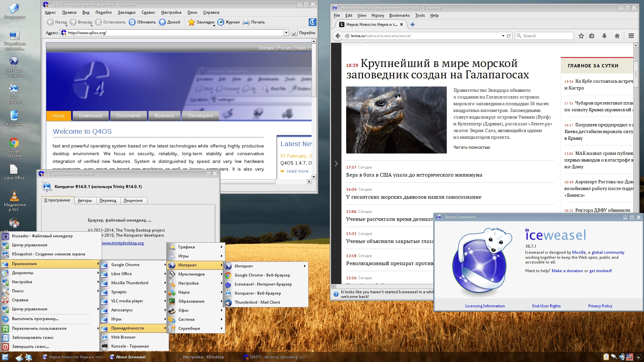The width and height of the screenshot is (644, 362).
Task: Open the Web Browser desktop icon
Action: pyautogui.click(x=14, y=89)
